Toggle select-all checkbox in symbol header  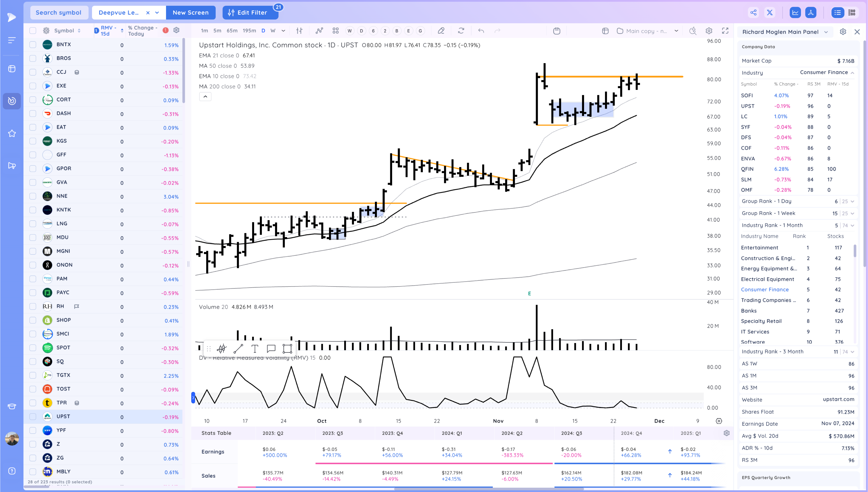(33, 31)
